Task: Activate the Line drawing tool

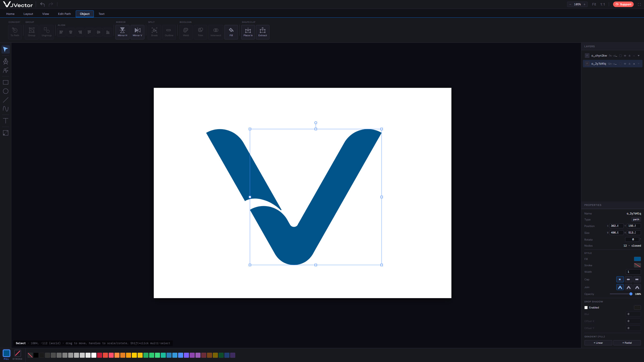Action: [x=6, y=100]
